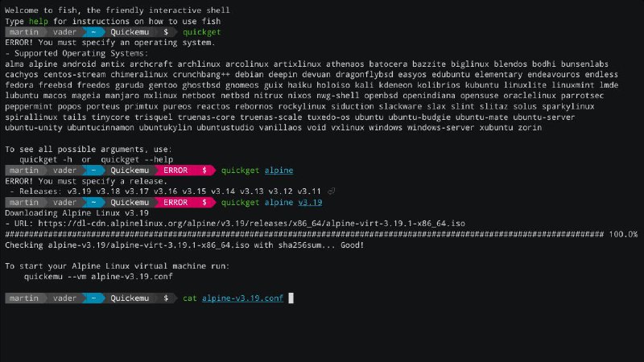The image size is (644, 362).
Task: Click release "v3.13" in the Releases line
Action: [x=252, y=191]
